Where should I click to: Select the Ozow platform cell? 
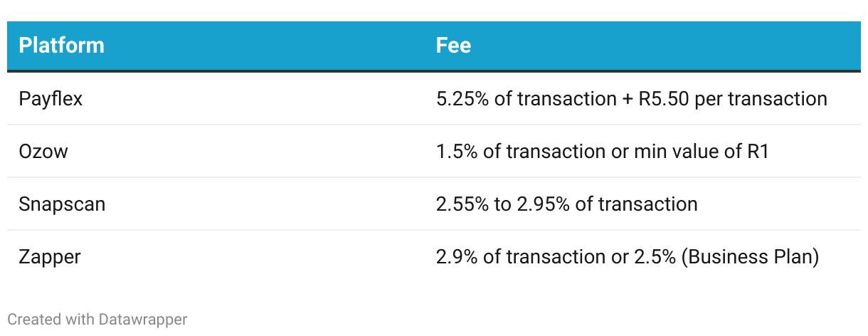43,151
